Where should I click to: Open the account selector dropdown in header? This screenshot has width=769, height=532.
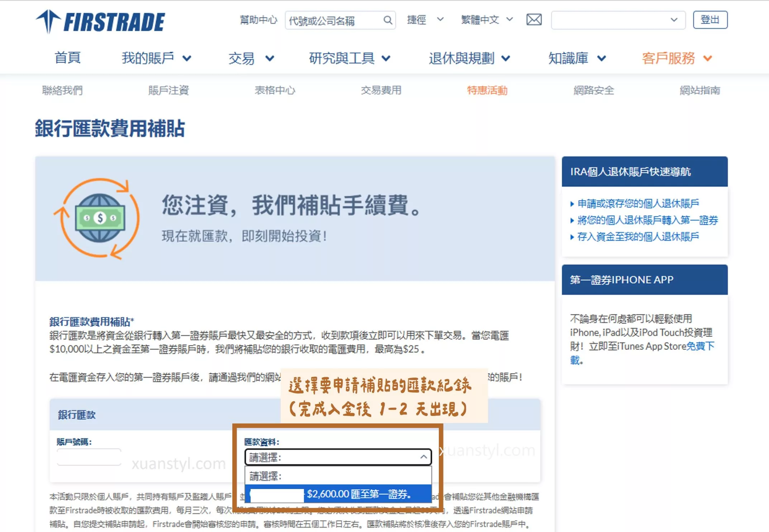pyautogui.click(x=618, y=20)
